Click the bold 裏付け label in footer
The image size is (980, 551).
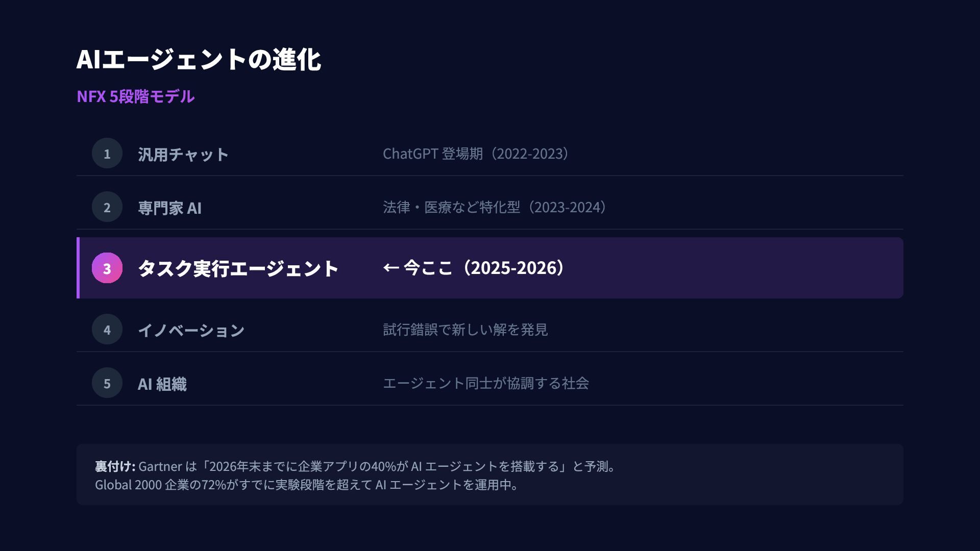point(115,466)
